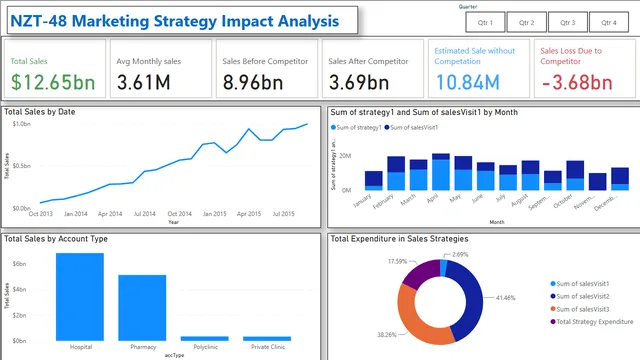Click the Jan 2015 axis label
The height and width of the screenshot is (360, 640).
point(214,213)
